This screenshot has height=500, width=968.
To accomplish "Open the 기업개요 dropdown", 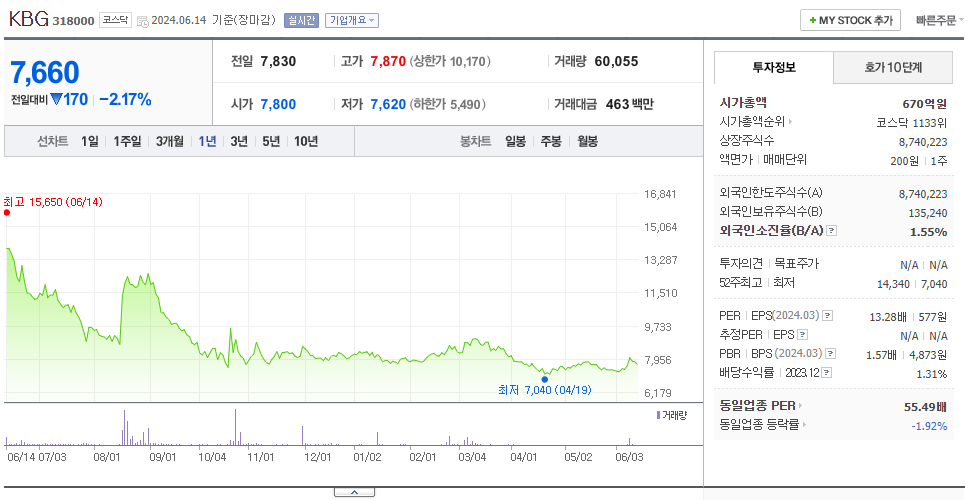I will click(352, 20).
